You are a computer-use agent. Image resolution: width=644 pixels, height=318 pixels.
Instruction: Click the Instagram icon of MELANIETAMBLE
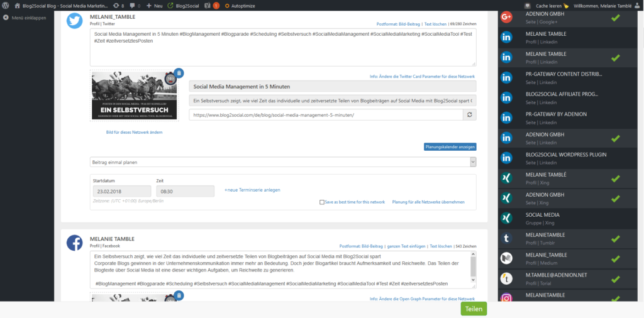(506, 298)
